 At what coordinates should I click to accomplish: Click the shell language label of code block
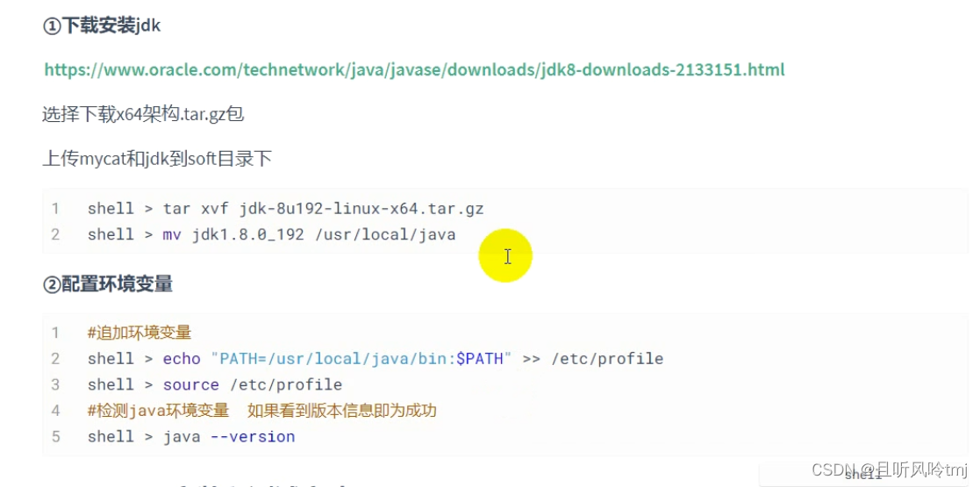point(863,475)
